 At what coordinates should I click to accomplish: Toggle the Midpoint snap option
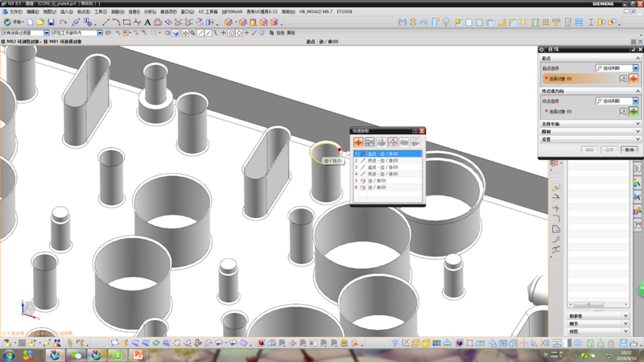point(208,33)
